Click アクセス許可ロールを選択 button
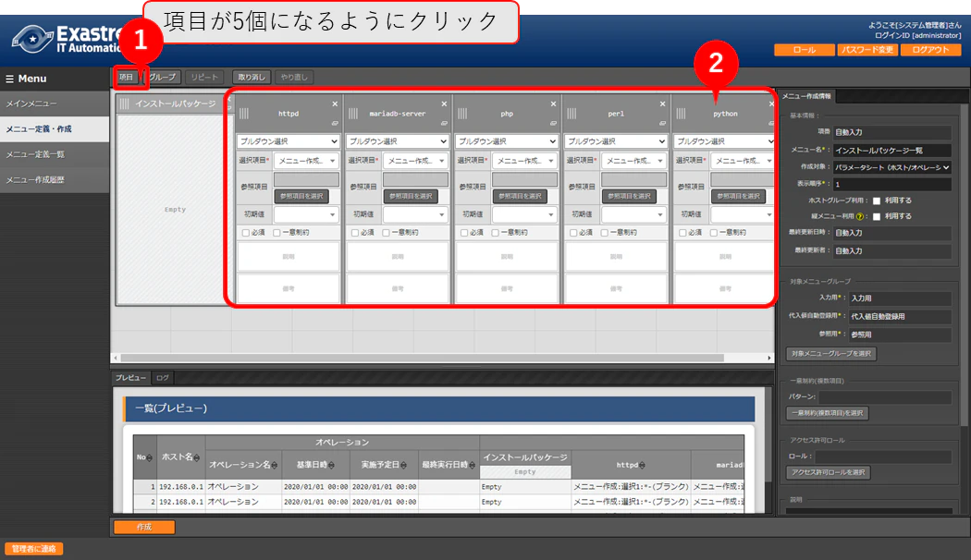 [828, 473]
